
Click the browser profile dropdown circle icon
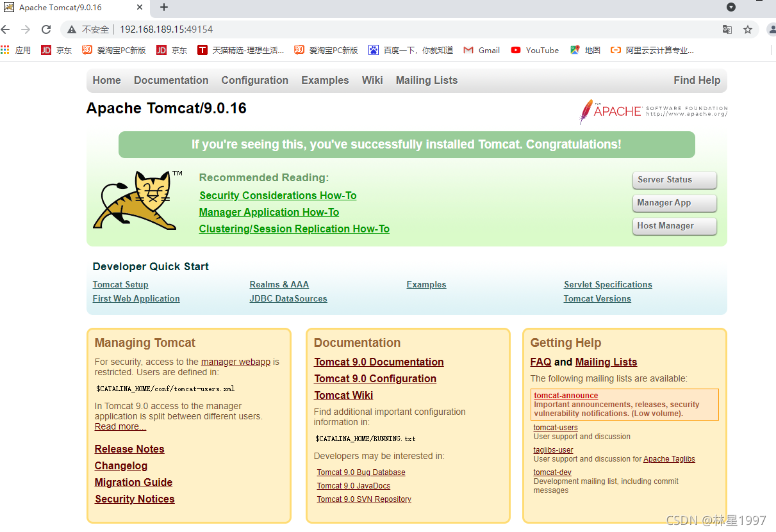731,7
